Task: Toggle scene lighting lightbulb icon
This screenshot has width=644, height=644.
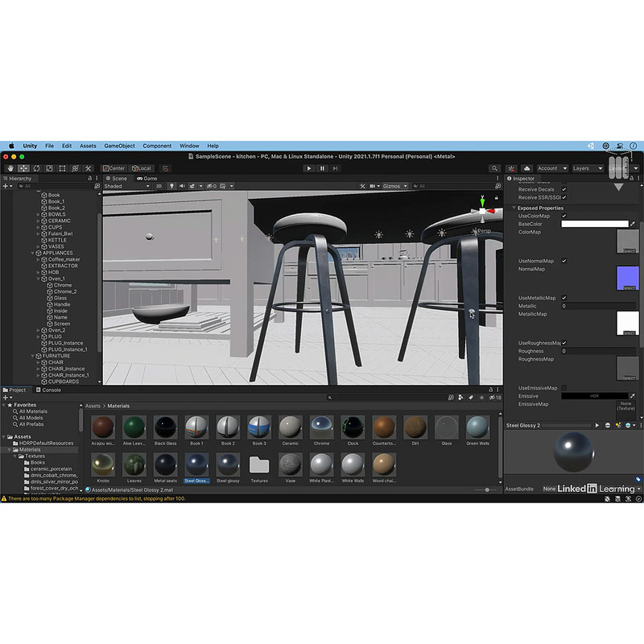Action: pos(170,186)
